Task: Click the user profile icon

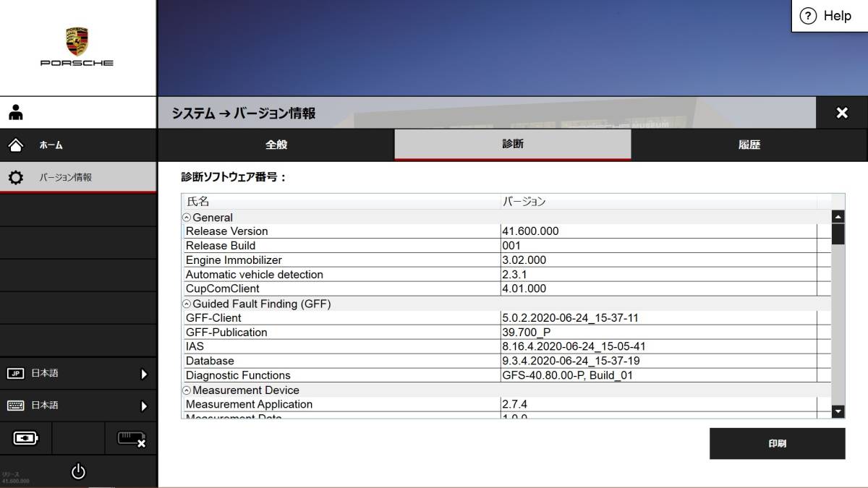Action: pos(16,112)
